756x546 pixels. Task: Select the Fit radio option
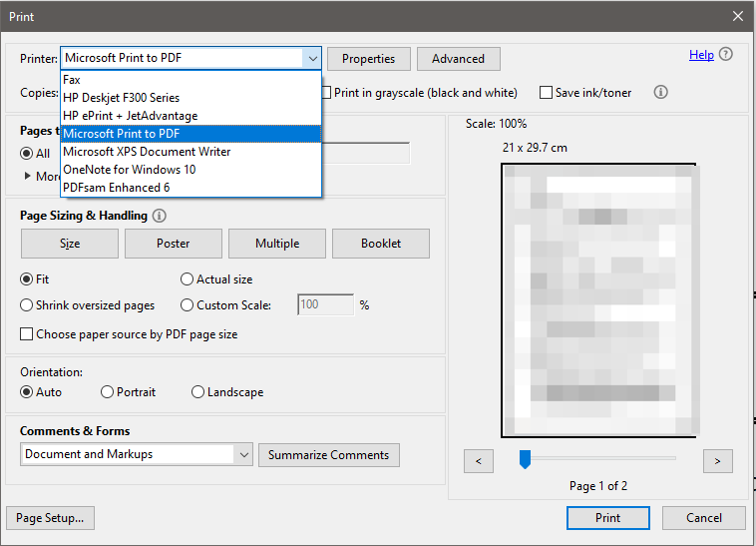point(27,279)
